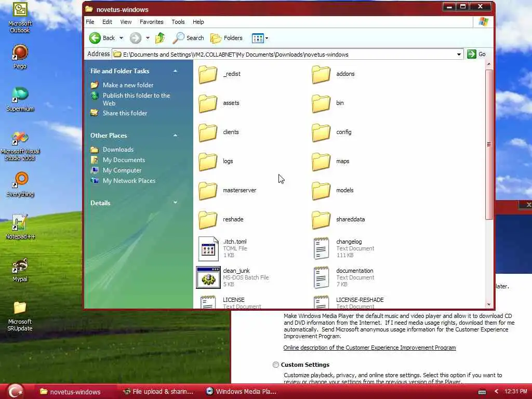This screenshot has height=399, width=532.
Task: Click the Go button
Action: coord(476,54)
